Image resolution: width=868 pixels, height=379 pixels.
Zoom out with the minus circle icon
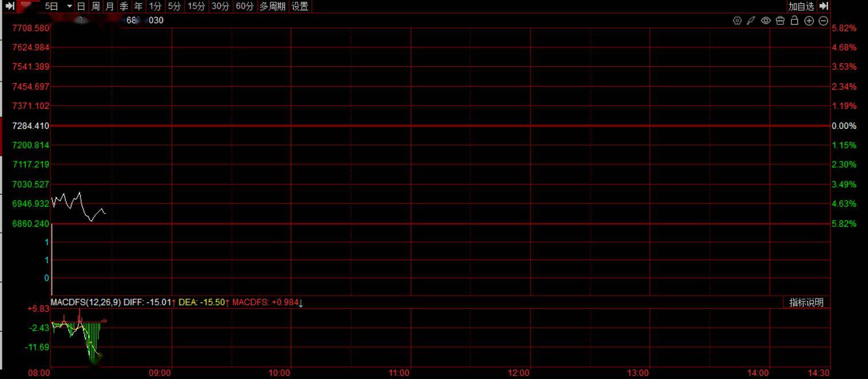823,21
